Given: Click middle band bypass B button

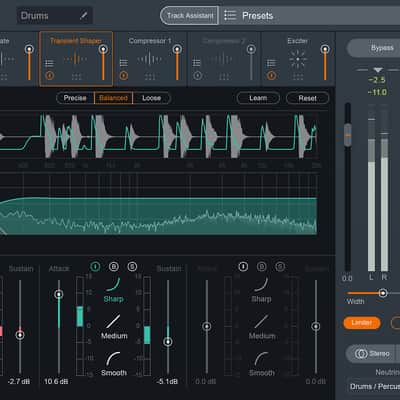Looking at the screenshot, I should point(114,266).
